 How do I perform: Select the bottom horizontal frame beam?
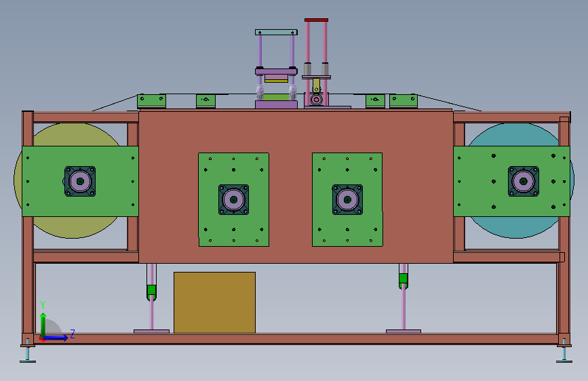pos(296,339)
